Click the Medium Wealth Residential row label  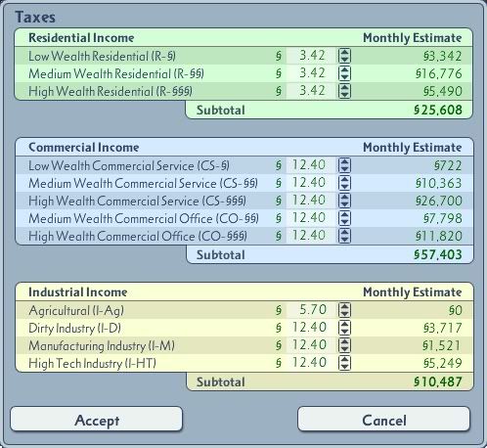coord(116,73)
